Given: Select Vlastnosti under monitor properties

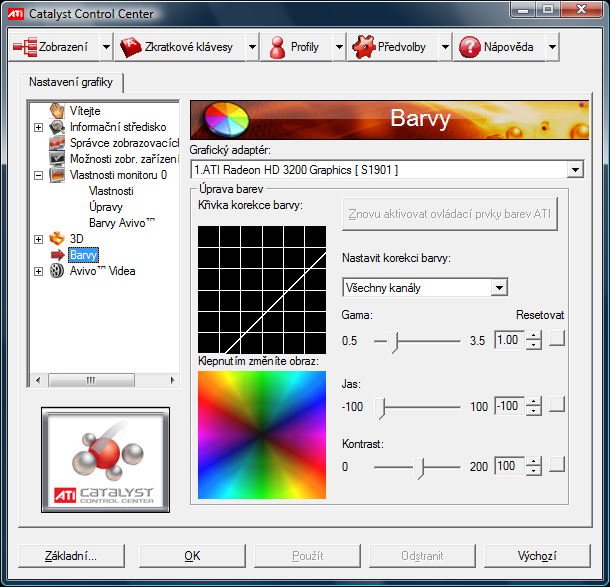Looking at the screenshot, I should click(x=111, y=191).
